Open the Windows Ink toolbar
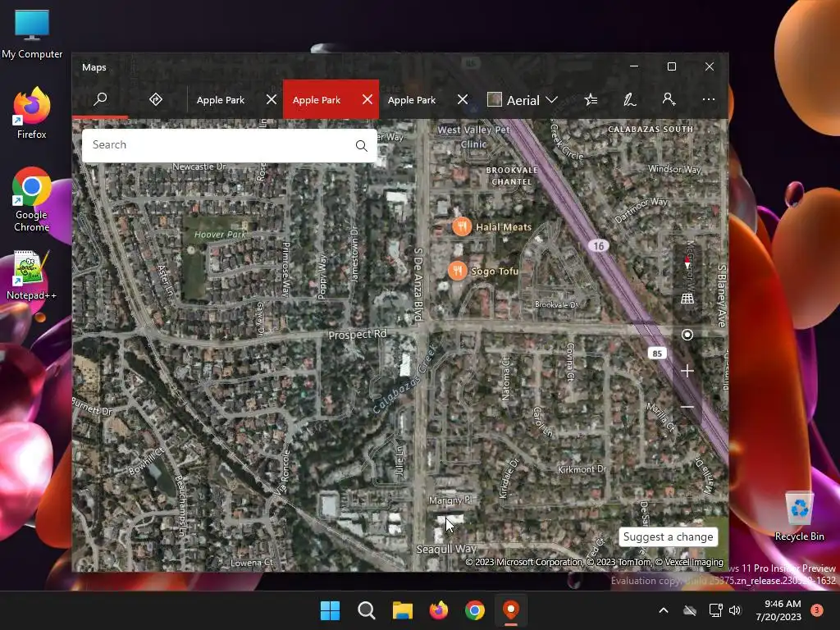Screen dimensions: 840x630 coord(630,99)
